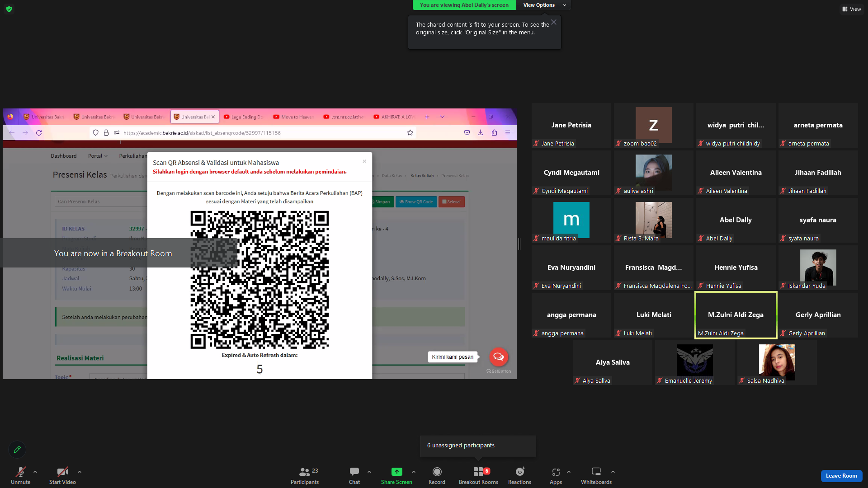Click the Data Kelas breadcrumb link
868x488 pixels.
coord(392,176)
